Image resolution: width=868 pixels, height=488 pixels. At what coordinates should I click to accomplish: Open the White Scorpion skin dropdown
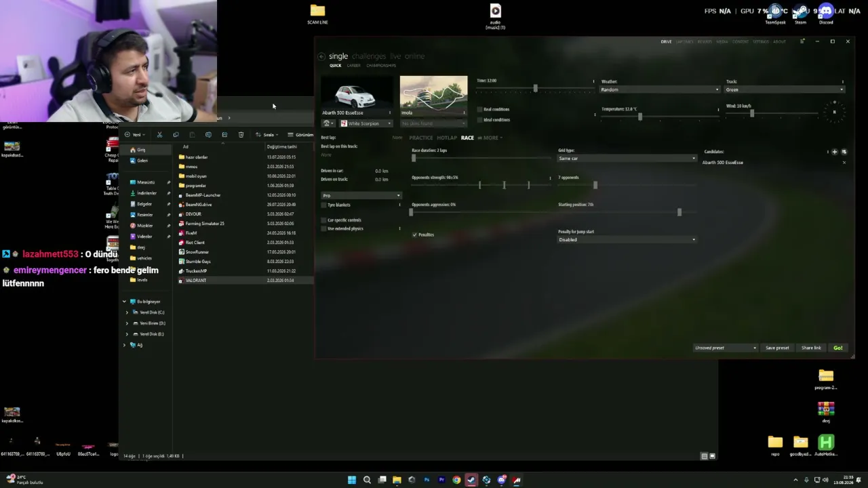366,123
